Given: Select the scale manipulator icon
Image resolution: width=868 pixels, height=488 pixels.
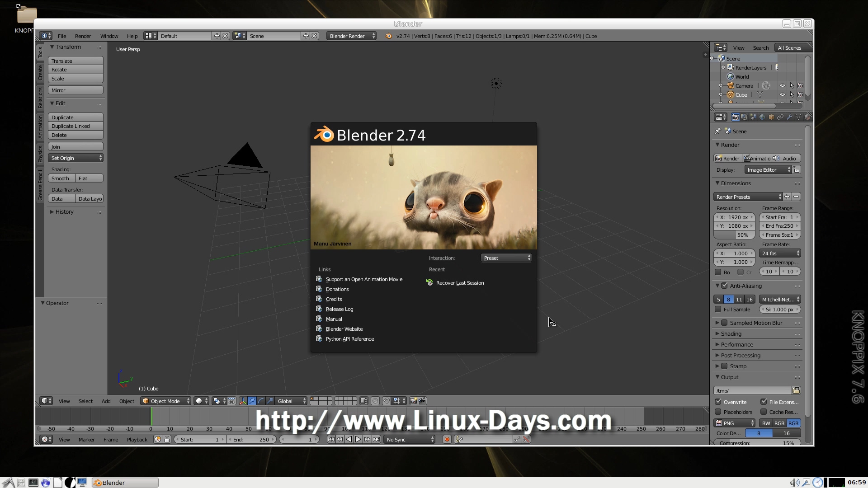Looking at the screenshot, I should tap(270, 401).
